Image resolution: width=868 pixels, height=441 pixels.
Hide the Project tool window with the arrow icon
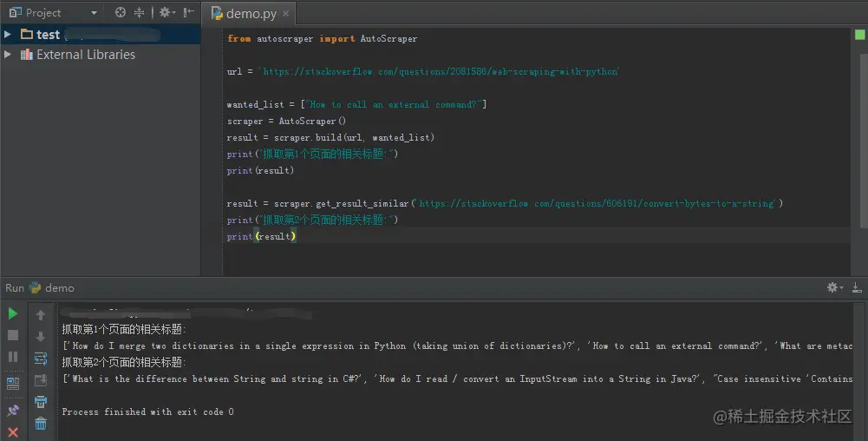pos(189,12)
